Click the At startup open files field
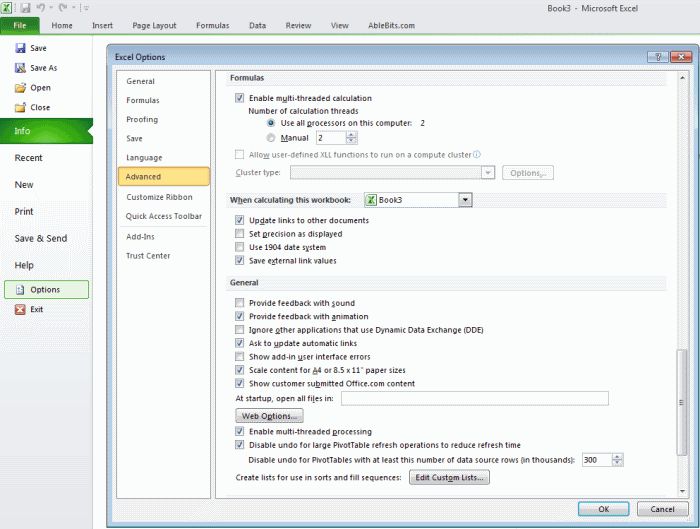700x529 pixels. pyautogui.click(x=475, y=398)
